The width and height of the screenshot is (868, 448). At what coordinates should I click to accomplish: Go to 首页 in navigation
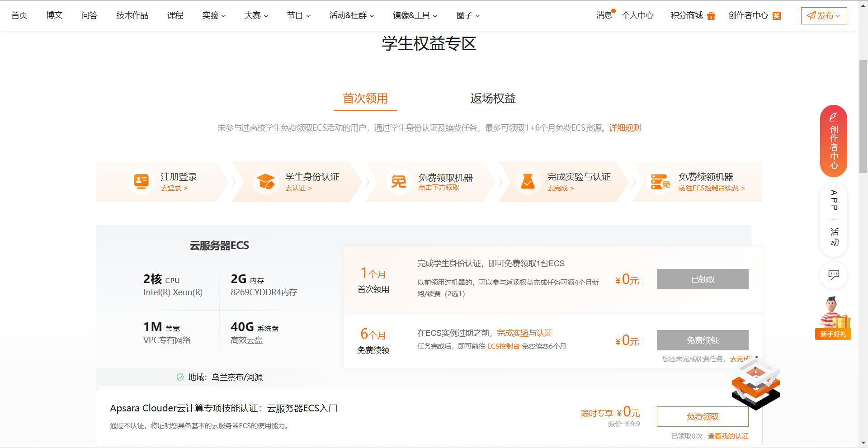pos(19,15)
